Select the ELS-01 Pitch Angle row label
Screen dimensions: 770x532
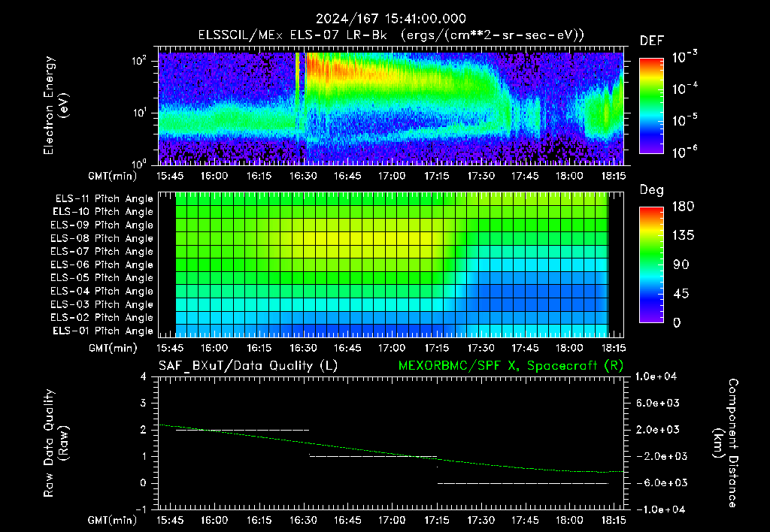[x=102, y=331]
